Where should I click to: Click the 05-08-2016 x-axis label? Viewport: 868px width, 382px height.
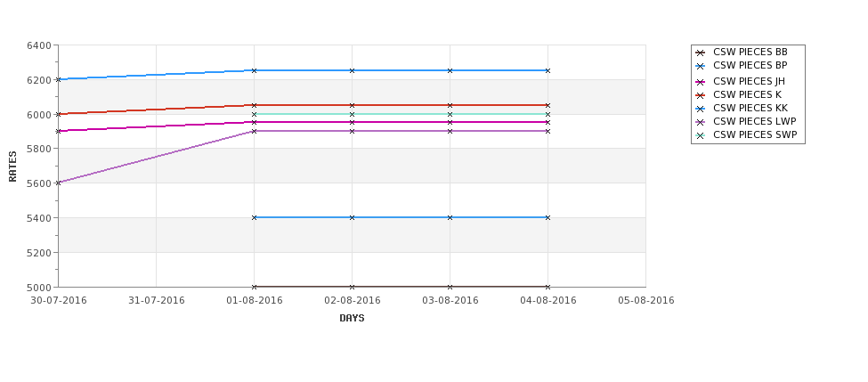click(x=646, y=301)
